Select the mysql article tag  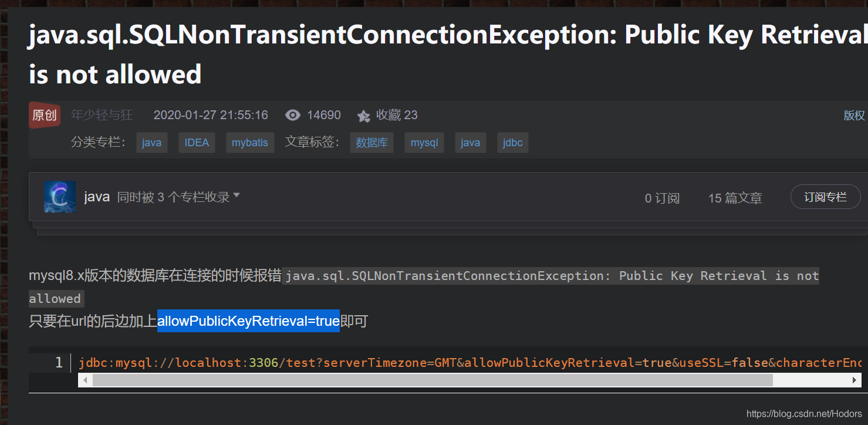tap(424, 142)
